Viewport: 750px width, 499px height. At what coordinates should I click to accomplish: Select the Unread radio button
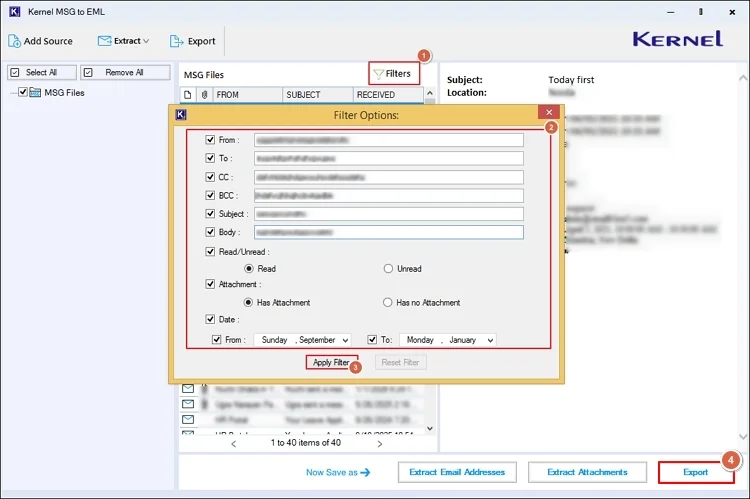tap(388, 269)
